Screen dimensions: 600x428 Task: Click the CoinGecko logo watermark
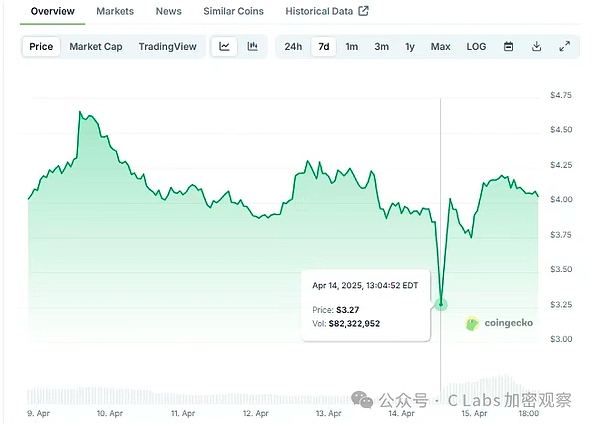tap(499, 323)
